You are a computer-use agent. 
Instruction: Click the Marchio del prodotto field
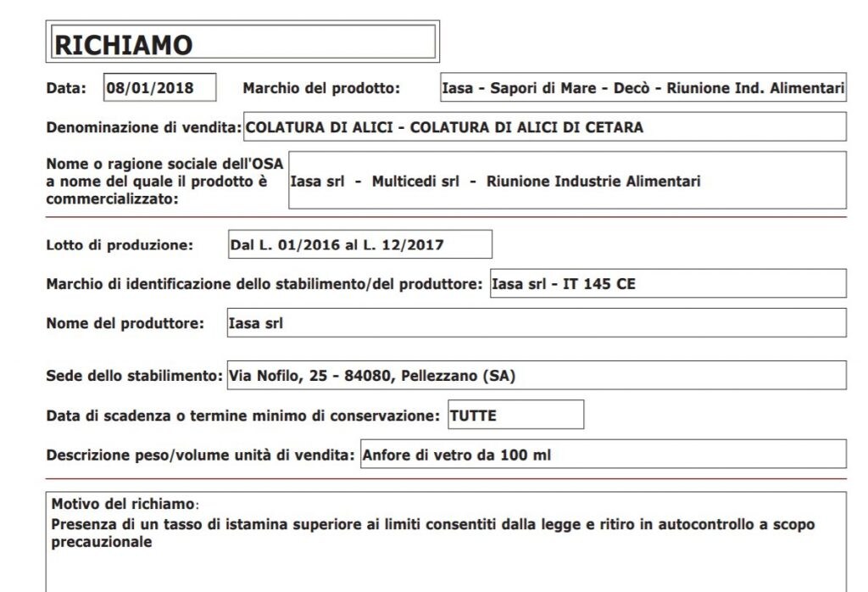pyautogui.click(x=643, y=87)
